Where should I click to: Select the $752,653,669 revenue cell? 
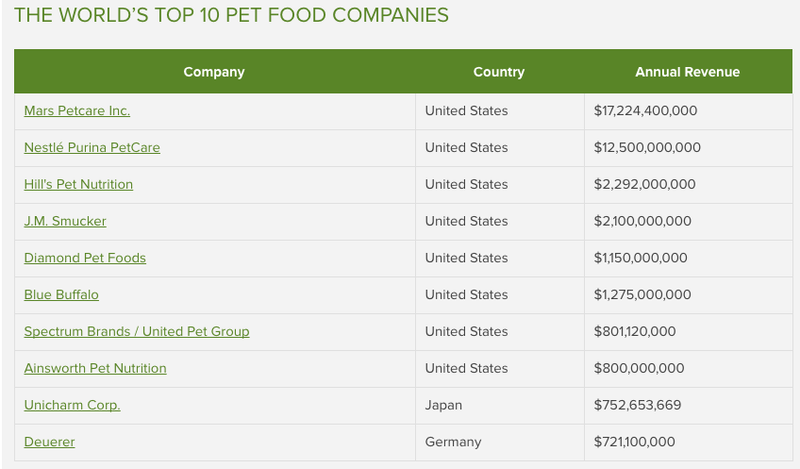688,405
